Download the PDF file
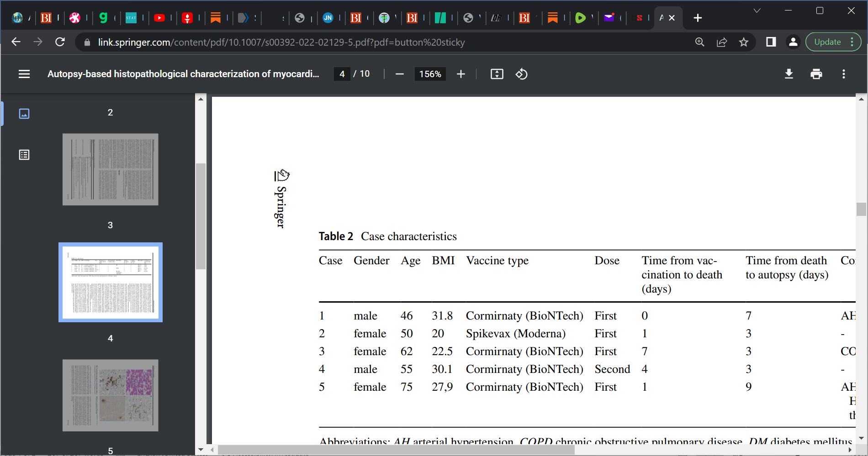 [x=789, y=74]
